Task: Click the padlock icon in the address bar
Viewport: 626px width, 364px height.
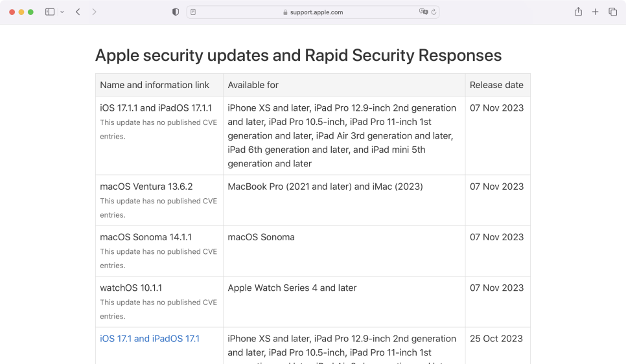Action: tap(285, 12)
